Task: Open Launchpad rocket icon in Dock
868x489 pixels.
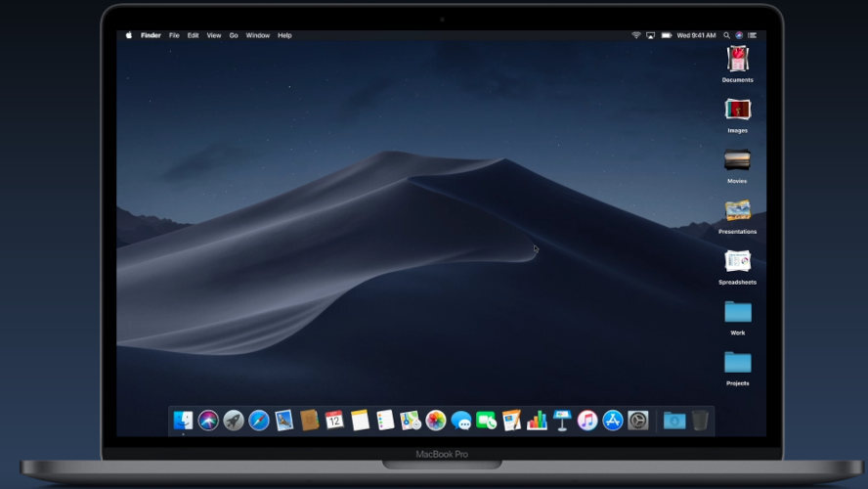Action: click(x=234, y=421)
